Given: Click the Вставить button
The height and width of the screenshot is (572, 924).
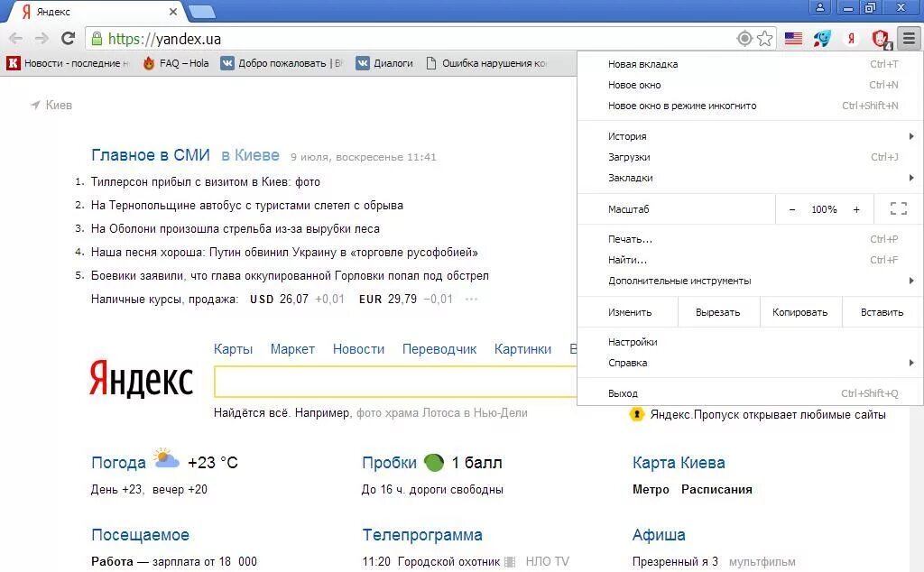Looking at the screenshot, I should (x=882, y=312).
